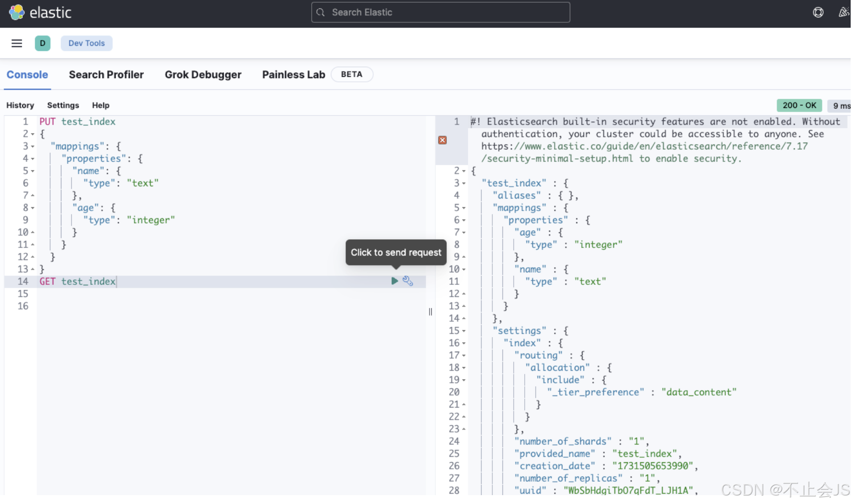852x504 pixels.
Task: Click the BETA badge beside Painless Lab
Action: (352, 74)
